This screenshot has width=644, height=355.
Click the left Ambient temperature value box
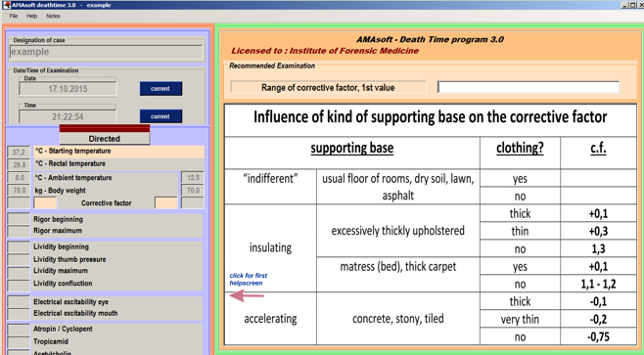(19, 178)
